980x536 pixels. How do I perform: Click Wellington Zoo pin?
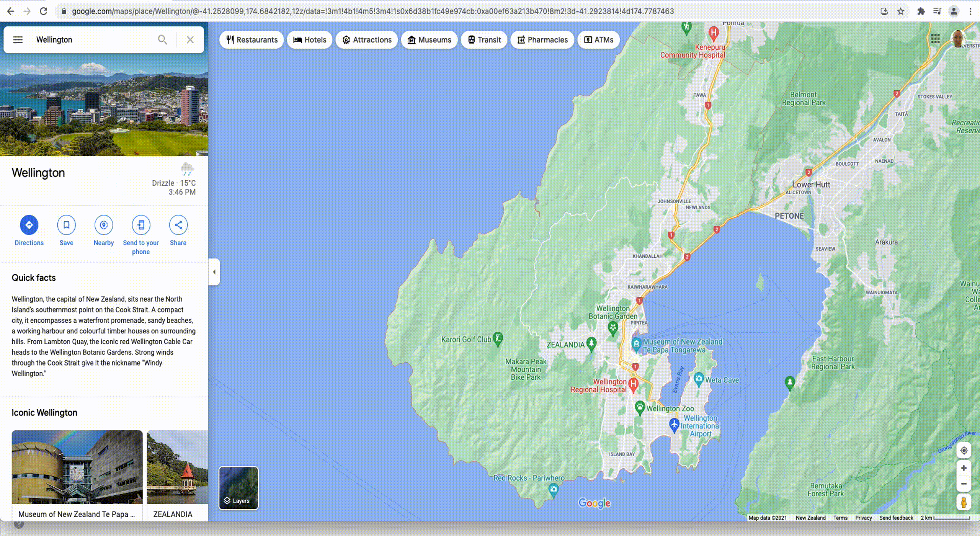pyautogui.click(x=640, y=407)
